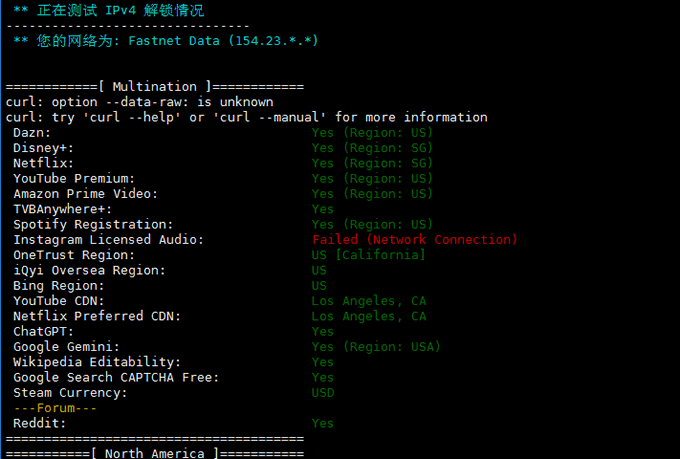The width and height of the screenshot is (680, 459).
Task: Click the Wikipedia Editability label
Action: pos(97,362)
